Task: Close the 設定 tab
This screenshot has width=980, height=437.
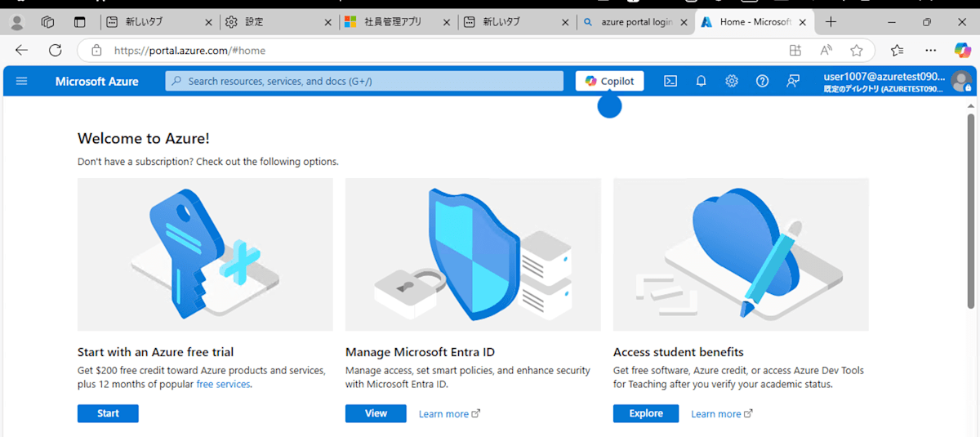Action: click(327, 22)
